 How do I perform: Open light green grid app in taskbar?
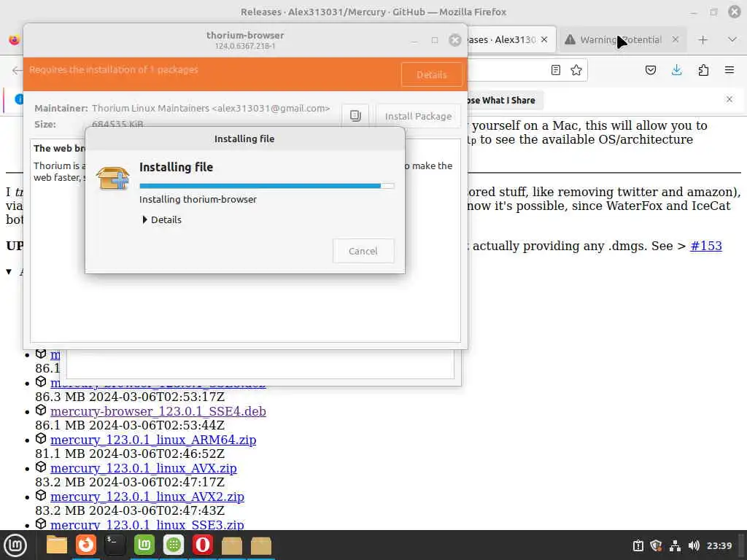pyautogui.click(x=174, y=545)
